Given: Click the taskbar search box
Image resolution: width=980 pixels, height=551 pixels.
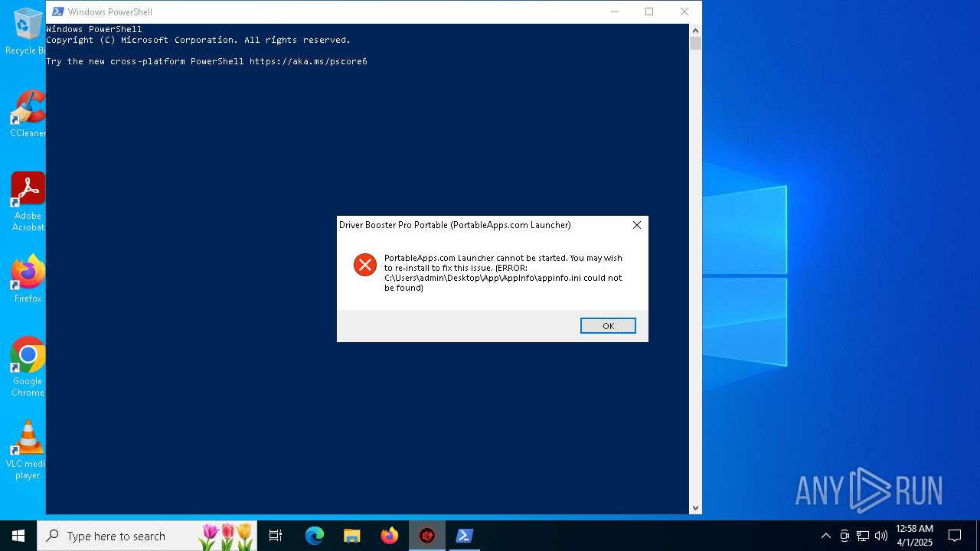Looking at the screenshot, I should click(x=149, y=536).
